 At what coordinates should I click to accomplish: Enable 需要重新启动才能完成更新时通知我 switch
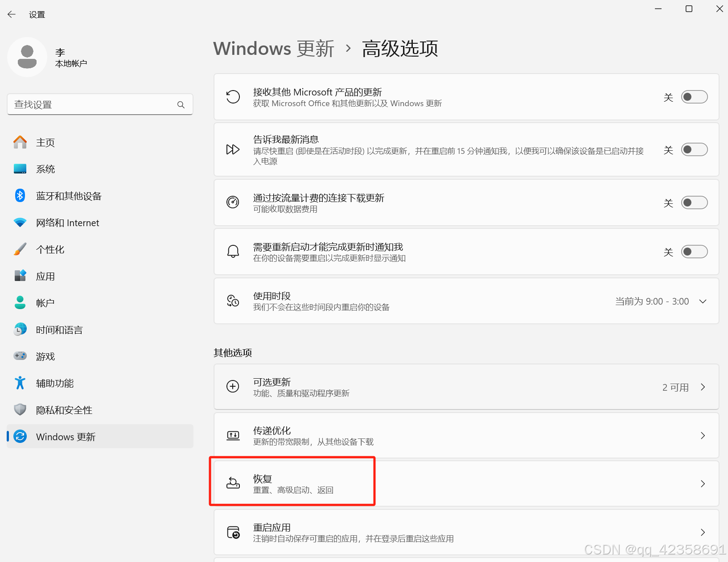point(694,252)
